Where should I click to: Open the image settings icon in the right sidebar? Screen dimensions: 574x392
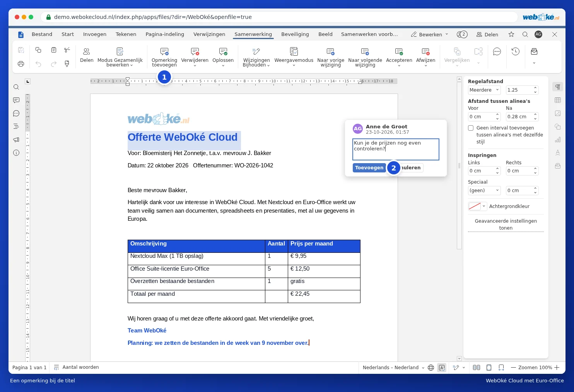point(558,113)
